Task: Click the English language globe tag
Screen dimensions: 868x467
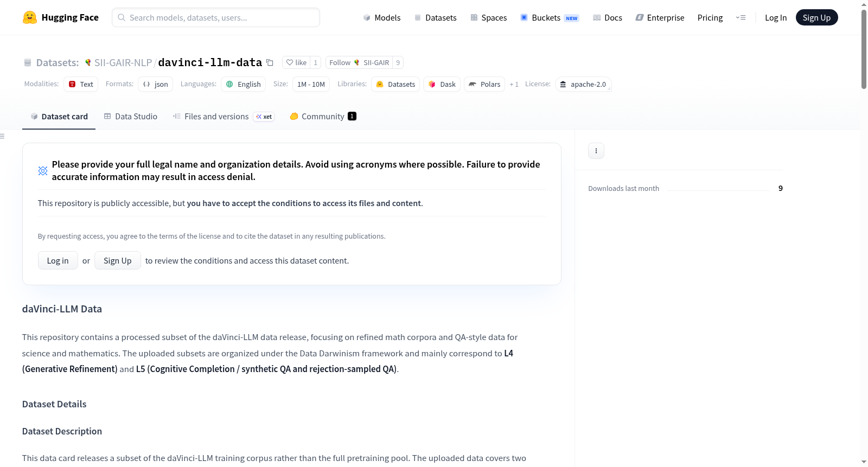Action: 243,84
